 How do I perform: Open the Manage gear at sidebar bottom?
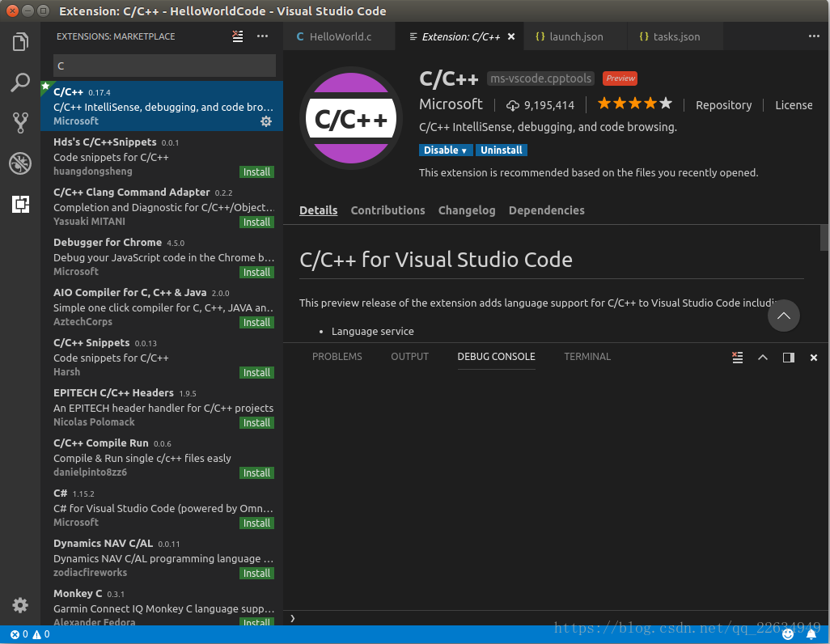[20, 605]
